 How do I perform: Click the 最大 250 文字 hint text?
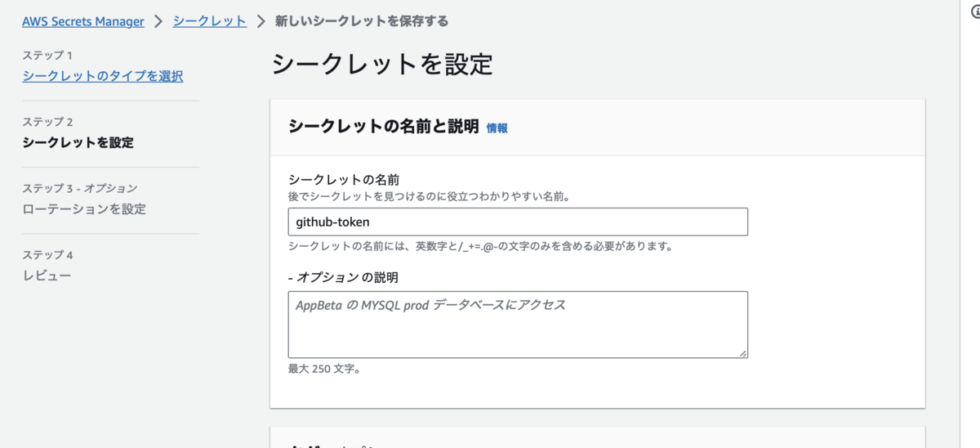tap(324, 369)
